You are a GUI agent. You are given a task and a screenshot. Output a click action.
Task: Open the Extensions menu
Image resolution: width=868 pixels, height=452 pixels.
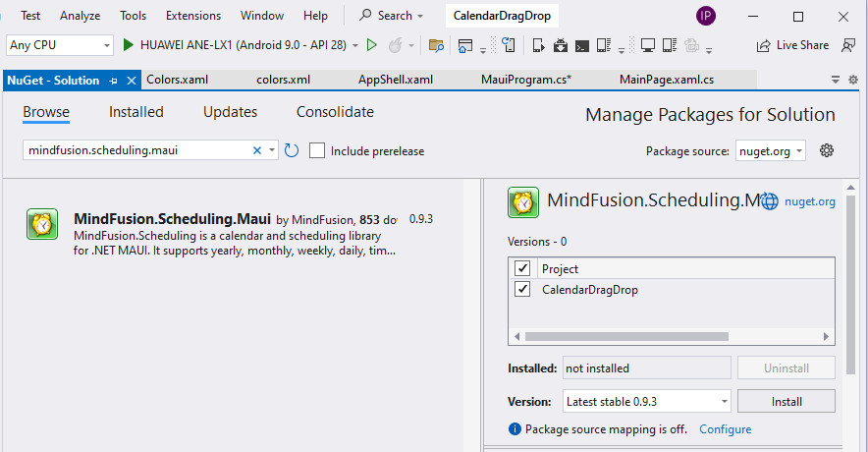(193, 16)
